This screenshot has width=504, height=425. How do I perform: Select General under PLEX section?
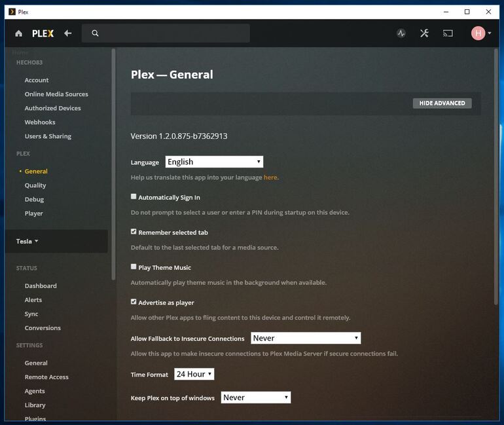pyautogui.click(x=36, y=172)
